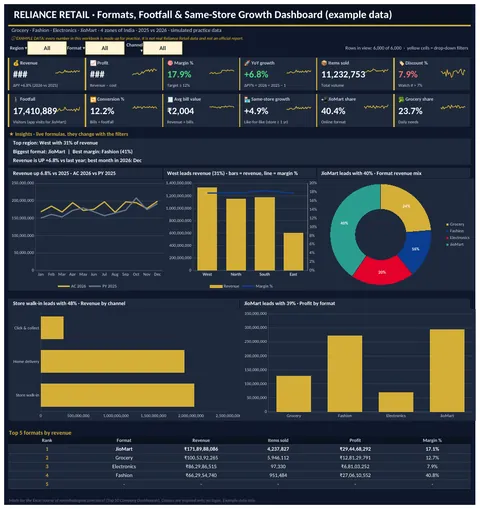Click the Margin % legend entry under region chart
Screen dimensions: 480x509
click(258, 286)
